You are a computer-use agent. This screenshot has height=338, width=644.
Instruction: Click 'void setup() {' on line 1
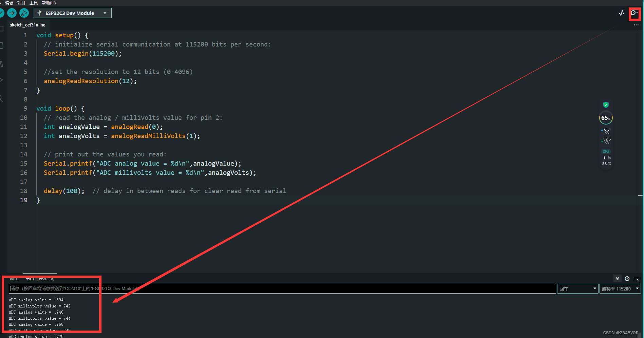(62, 35)
